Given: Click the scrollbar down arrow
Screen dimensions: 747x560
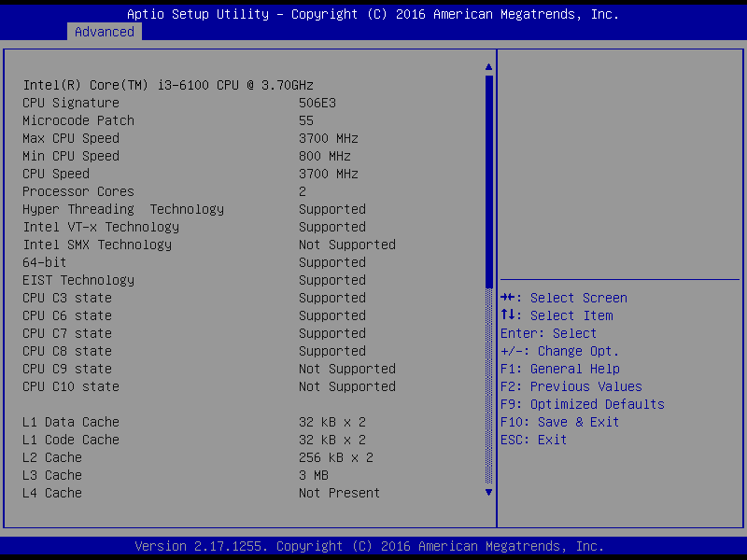Looking at the screenshot, I should point(488,492).
